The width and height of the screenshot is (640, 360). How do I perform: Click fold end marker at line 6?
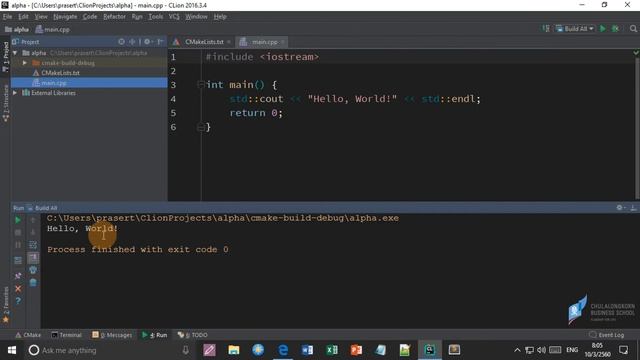(200, 127)
